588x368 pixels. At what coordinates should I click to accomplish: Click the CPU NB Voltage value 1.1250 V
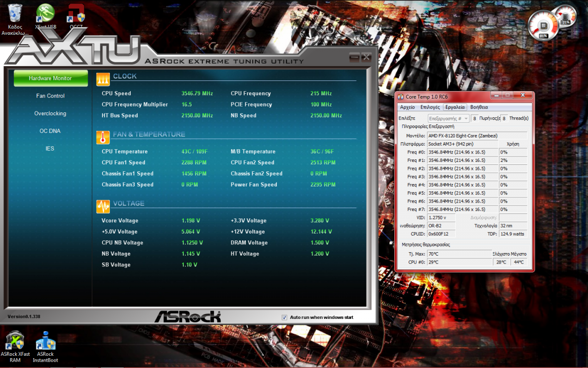click(192, 243)
